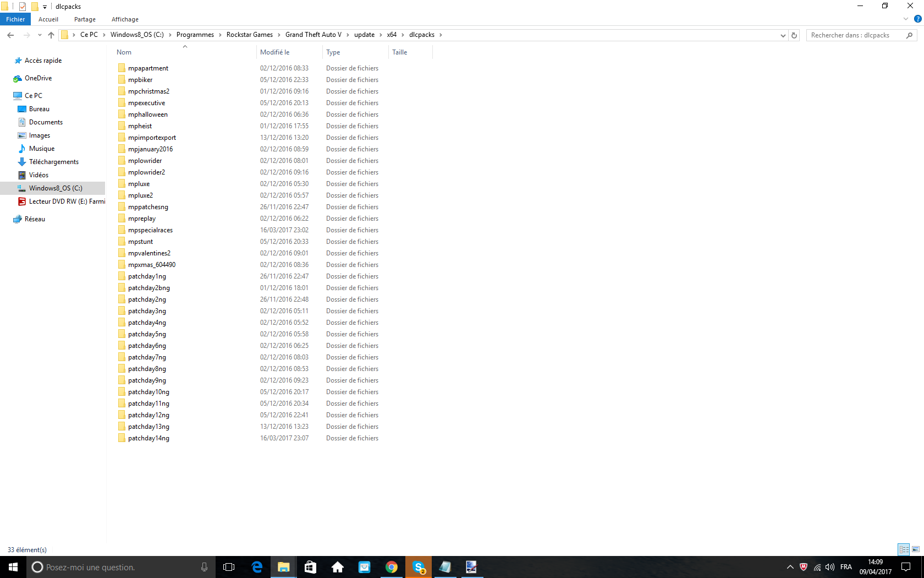
Task: Navigate to update breadcrumb
Action: [x=364, y=35]
